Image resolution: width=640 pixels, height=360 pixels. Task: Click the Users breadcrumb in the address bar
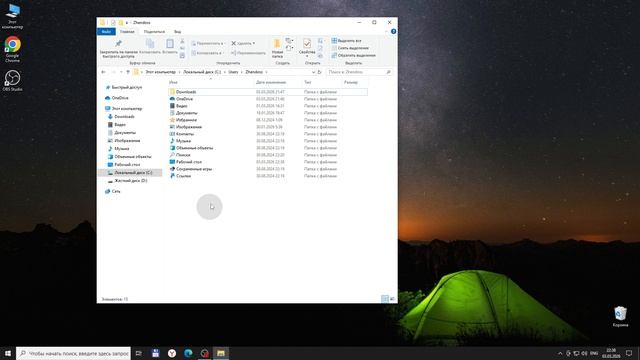pos(233,72)
